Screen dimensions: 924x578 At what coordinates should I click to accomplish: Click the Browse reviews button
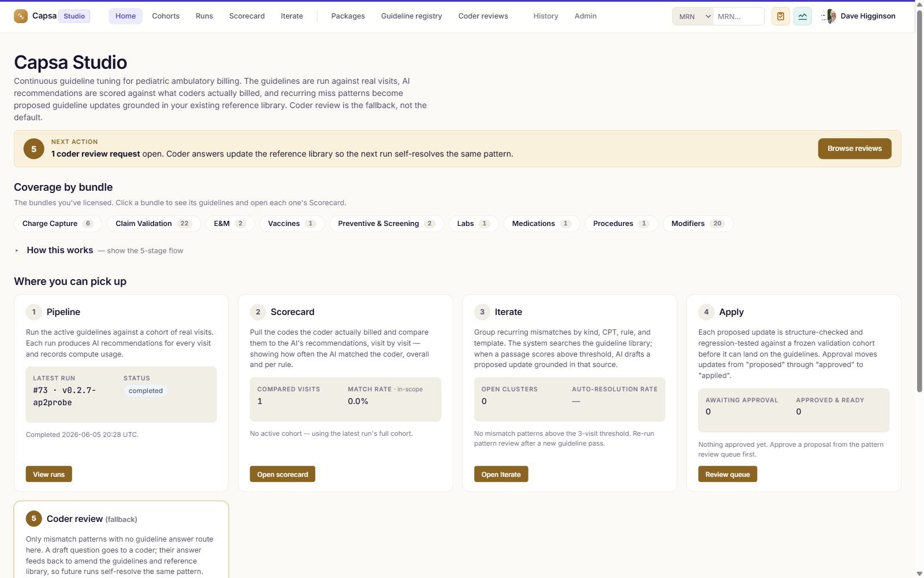click(x=855, y=149)
